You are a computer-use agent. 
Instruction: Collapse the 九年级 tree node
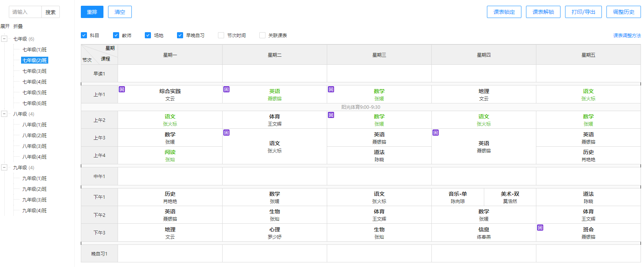click(4, 167)
